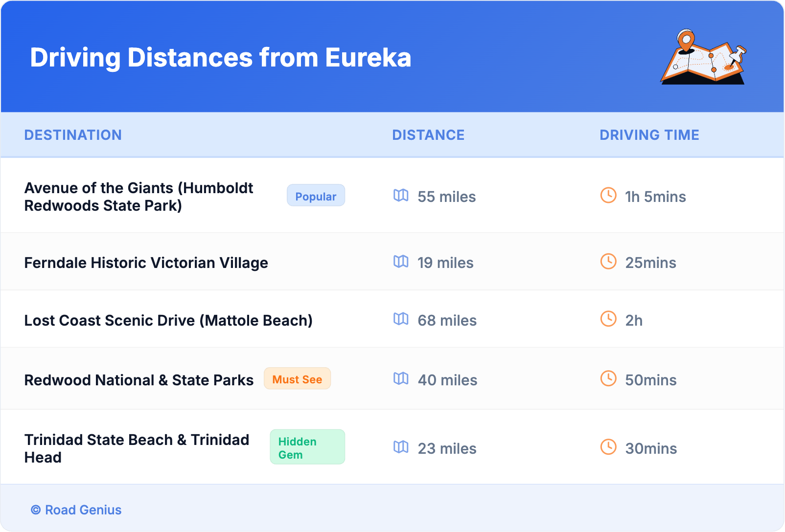Screen dimensions: 785x532
Task: Select the Must See badge
Action: (x=297, y=379)
